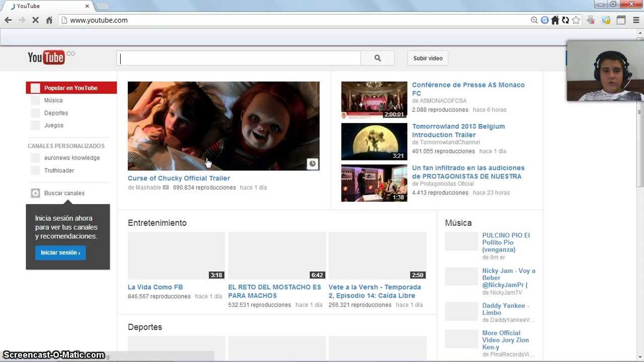Image resolution: width=644 pixels, height=362 pixels.
Task: Click the folder with smiley extension icon
Action: pyautogui.click(x=606, y=20)
